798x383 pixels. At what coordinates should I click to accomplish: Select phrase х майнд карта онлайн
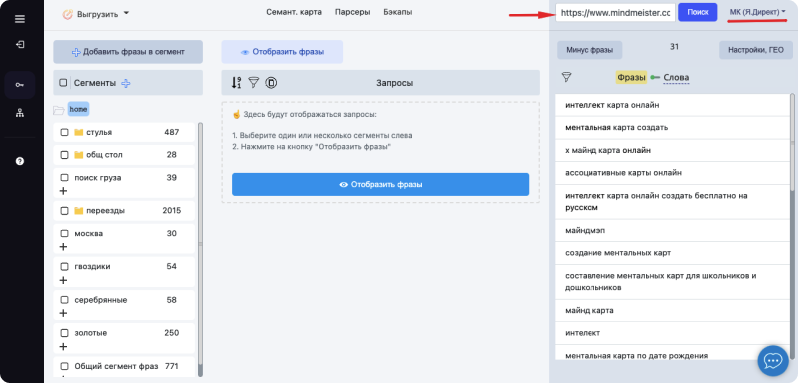672,151
